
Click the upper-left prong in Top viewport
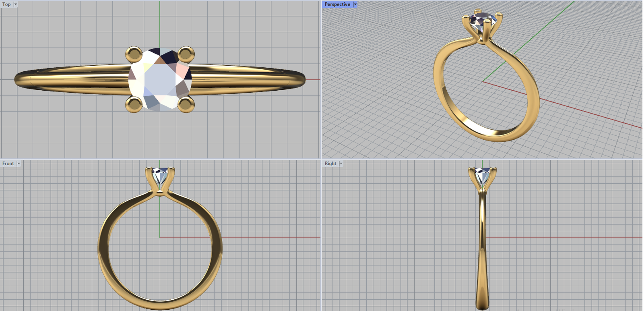tap(134, 54)
